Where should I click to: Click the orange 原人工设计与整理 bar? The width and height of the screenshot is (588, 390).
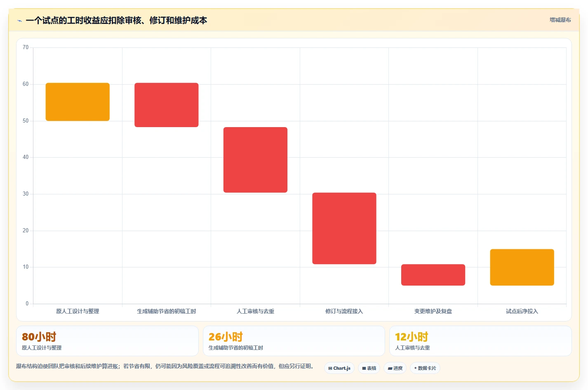(78, 102)
